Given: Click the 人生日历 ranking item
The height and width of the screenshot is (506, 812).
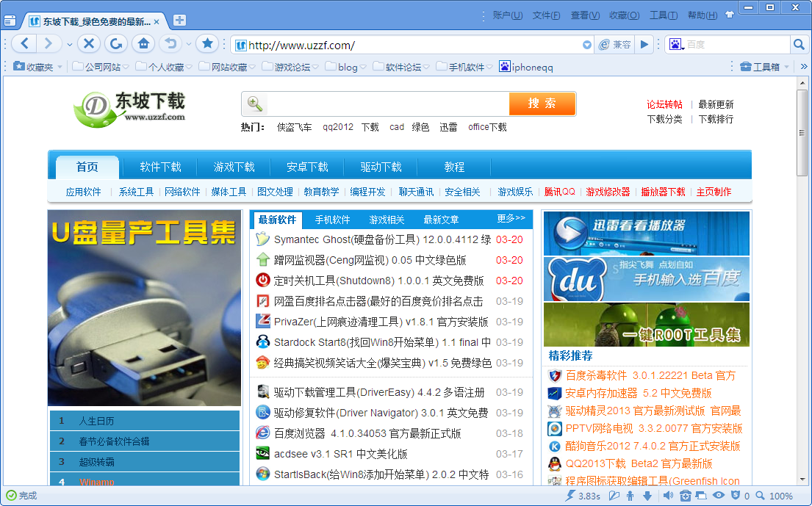Looking at the screenshot, I should (145, 421).
